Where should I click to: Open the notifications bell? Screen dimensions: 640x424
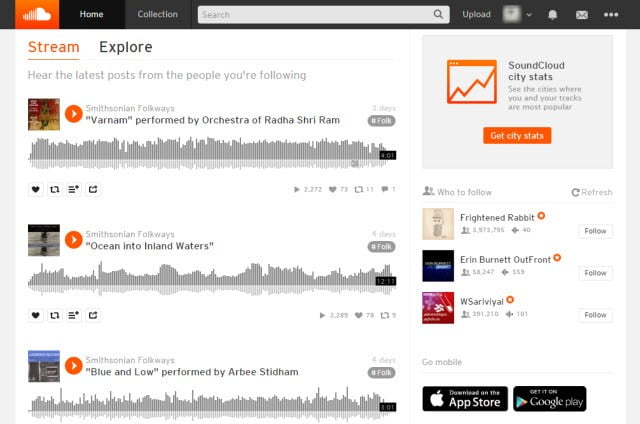click(552, 15)
